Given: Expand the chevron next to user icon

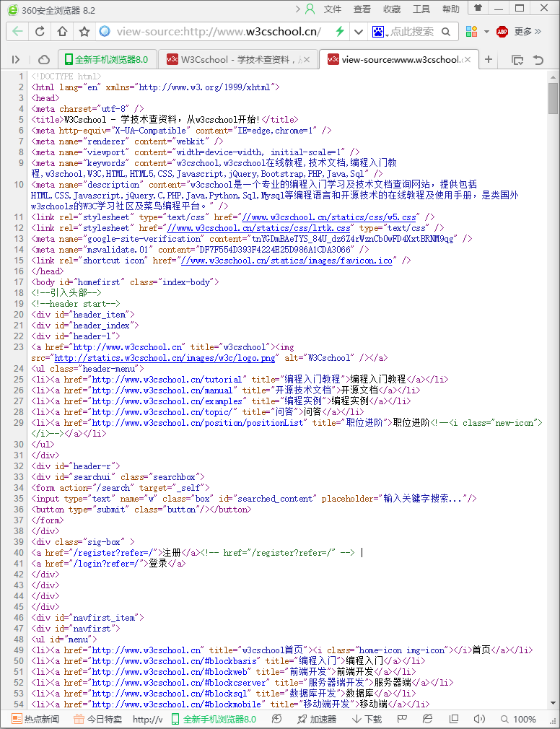Looking at the screenshot, I should point(298,9).
